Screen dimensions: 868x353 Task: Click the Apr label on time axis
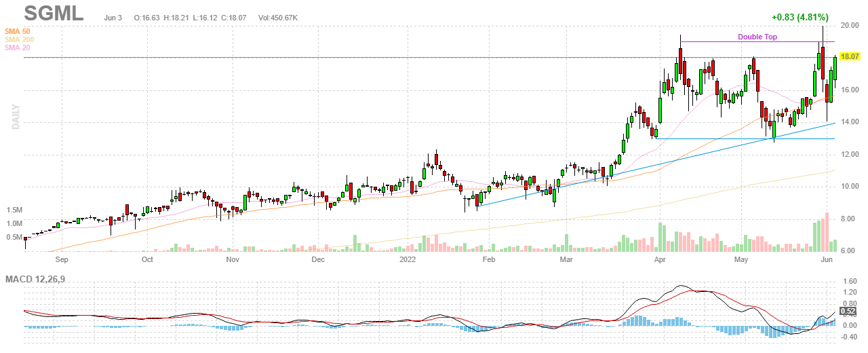click(x=658, y=259)
